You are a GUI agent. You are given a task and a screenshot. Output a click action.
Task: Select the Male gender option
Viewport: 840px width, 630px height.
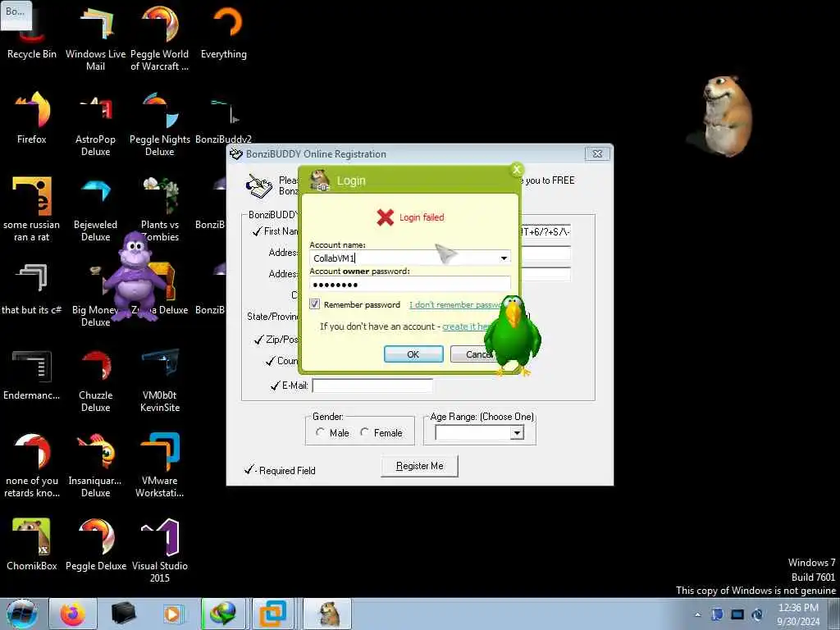pos(320,431)
